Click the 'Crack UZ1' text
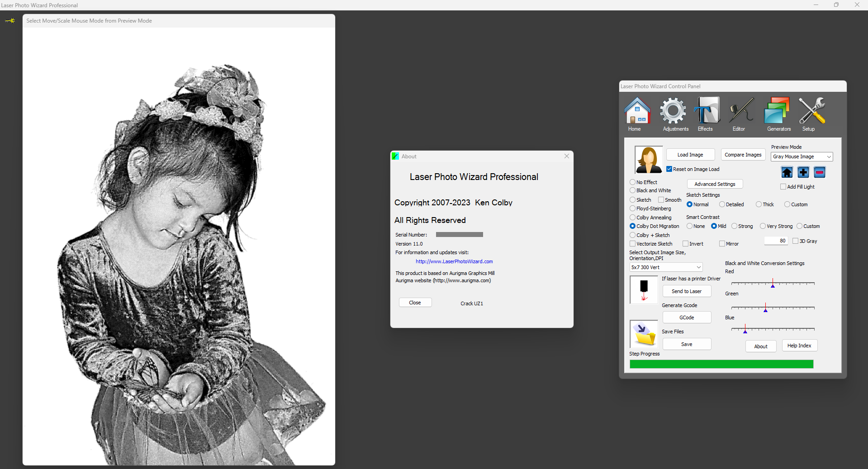Viewport: 868px width, 469px height. [472, 303]
